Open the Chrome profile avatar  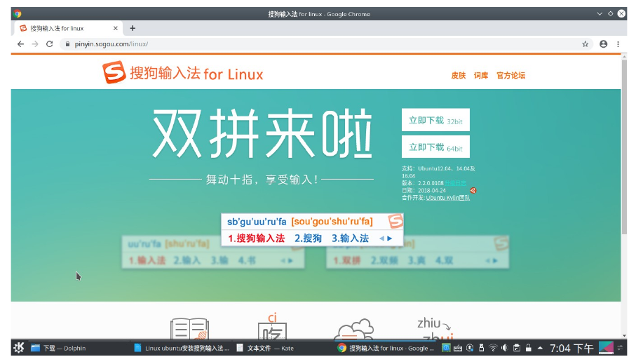pyautogui.click(x=604, y=43)
